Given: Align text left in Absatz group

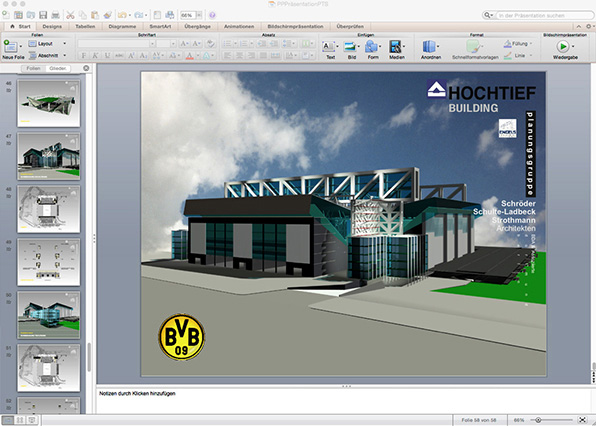Looking at the screenshot, I should pos(227,55).
